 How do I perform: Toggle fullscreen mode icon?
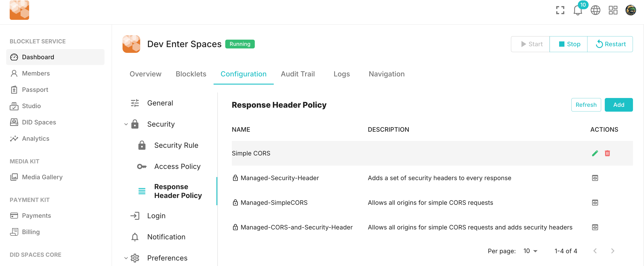pyautogui.click(x=560, y=10)
